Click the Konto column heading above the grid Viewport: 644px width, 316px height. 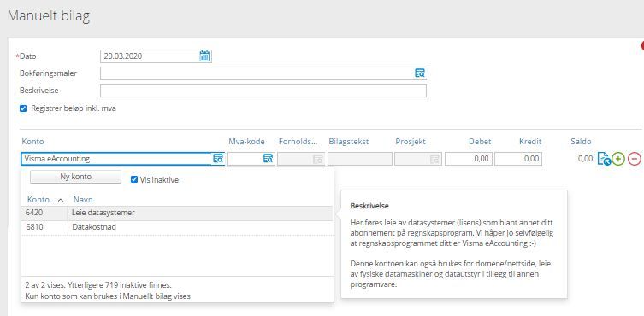[x=32, y=142]
